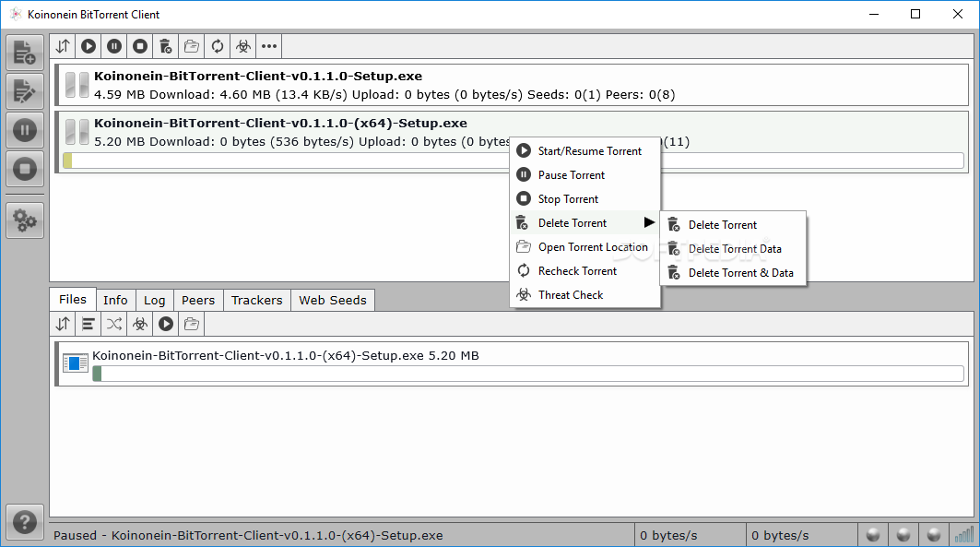980x547 pixels.
Task: Switch to the Files tab
Action: [73, 300]
